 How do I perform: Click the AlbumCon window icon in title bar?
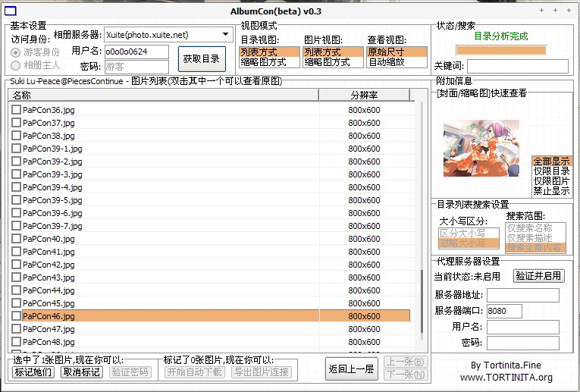pyautogui.click(x=11, y=11)
